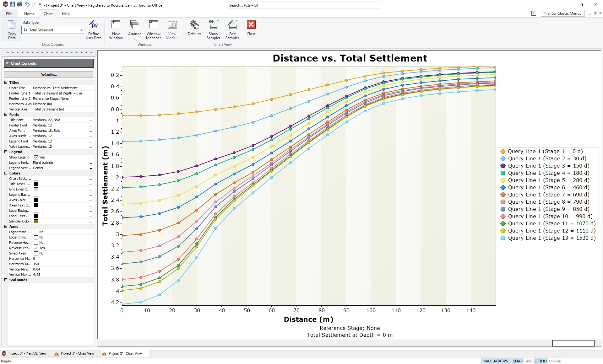The width and height of the screenshot is (603, 364).
Task: Click the red Close button to close chart
Action: pos(251,29)
